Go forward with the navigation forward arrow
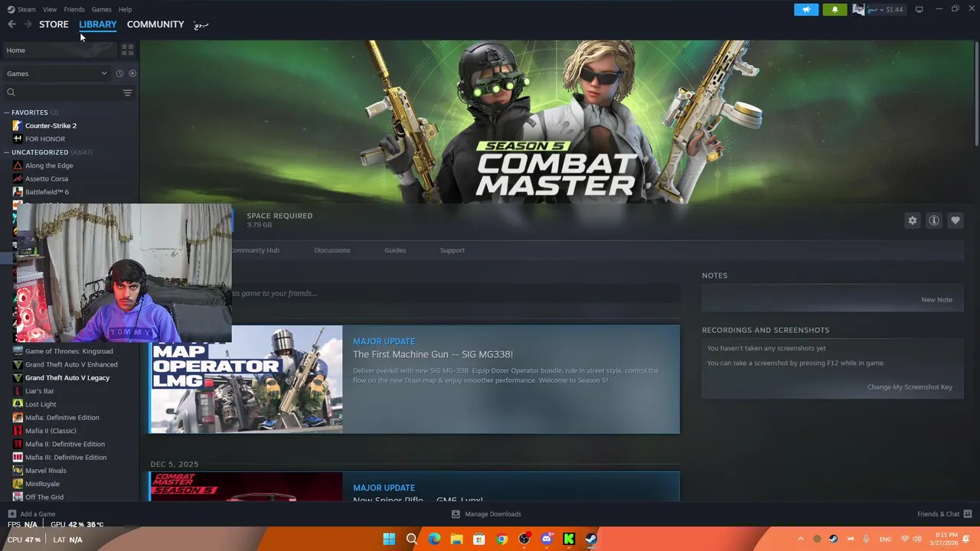Screen dimensions: 980x551 [x=28, y=24]
